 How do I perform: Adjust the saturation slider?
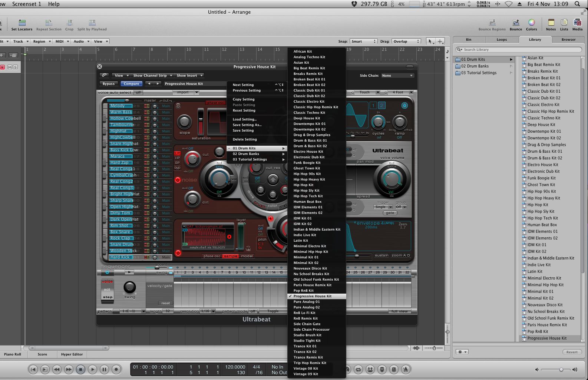pos(201,122)
